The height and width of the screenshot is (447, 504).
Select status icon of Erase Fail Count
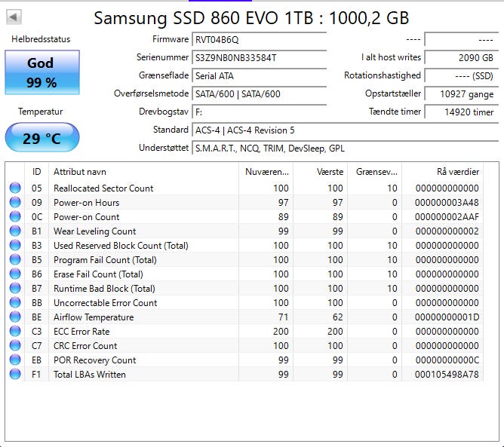[x=15, y=274]
